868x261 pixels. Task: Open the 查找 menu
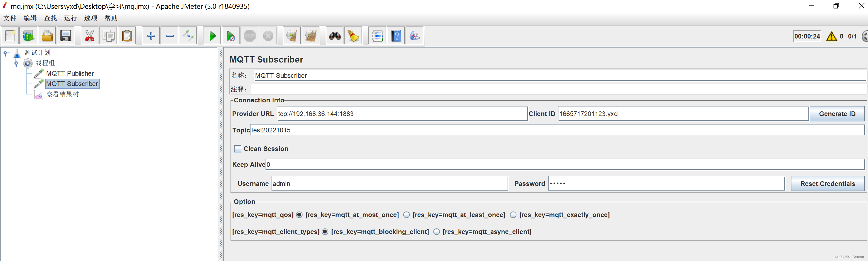(x=50, y=18)
